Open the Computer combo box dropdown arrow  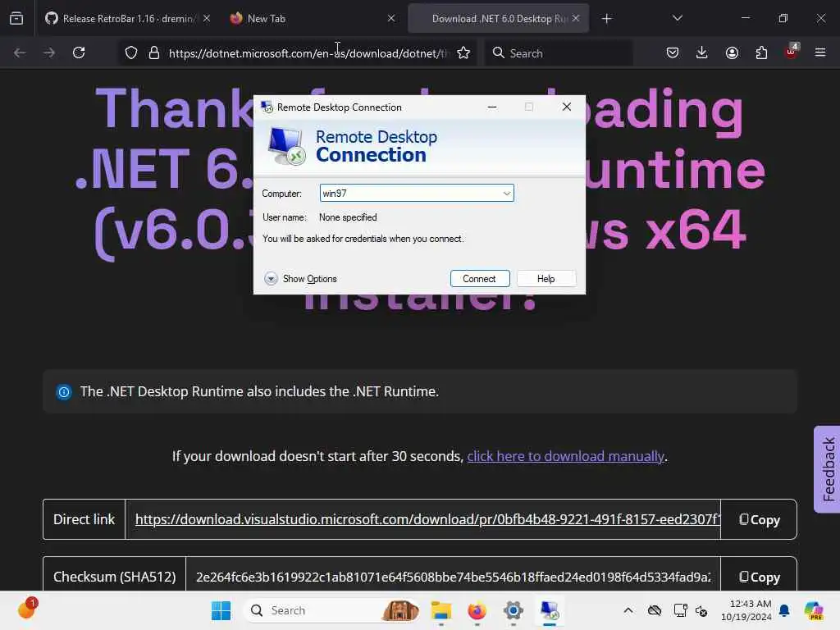(506, 194)
